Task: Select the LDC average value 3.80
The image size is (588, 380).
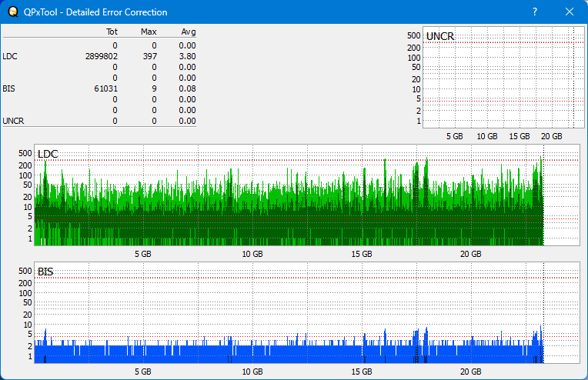Action: [x=187, y=56]
